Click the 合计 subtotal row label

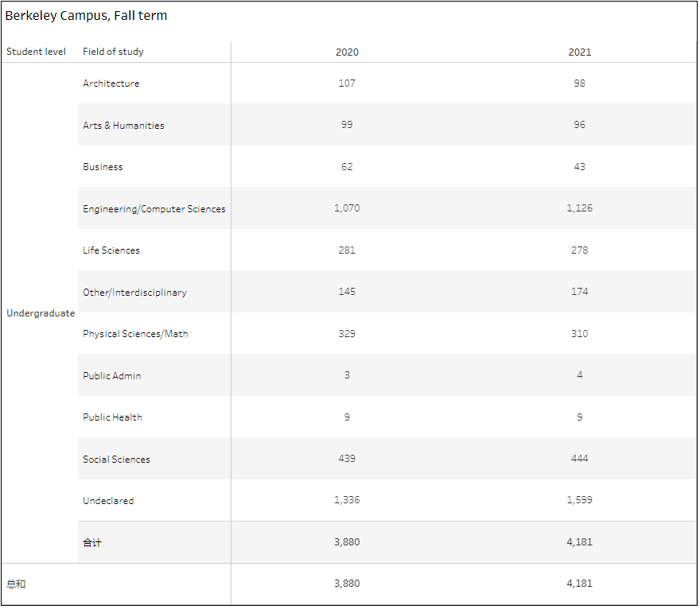(92, 542)
